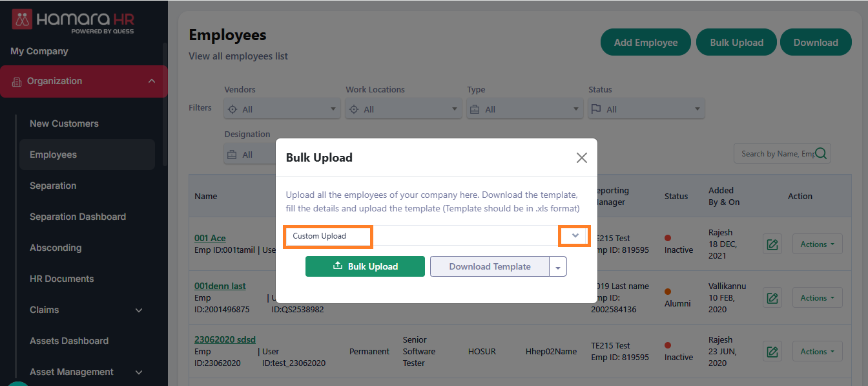Open HR Documents in the sidebar
Viewport: 868px width, 386px height.
tap(61, 279)
